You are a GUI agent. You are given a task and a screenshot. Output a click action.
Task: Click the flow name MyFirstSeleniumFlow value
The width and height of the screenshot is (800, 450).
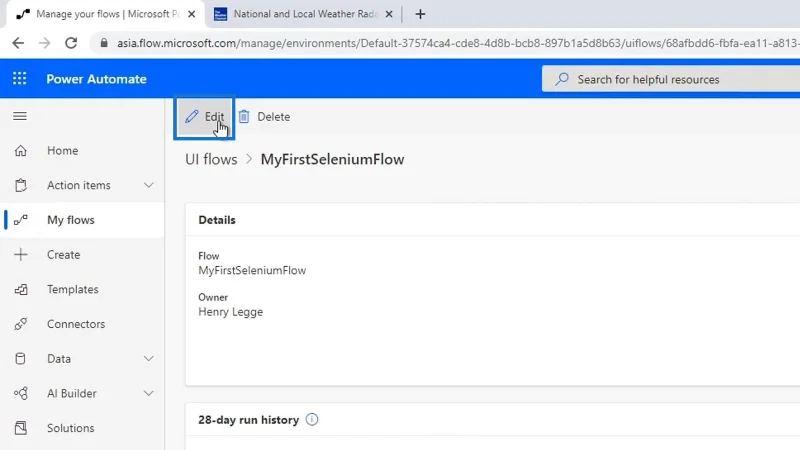click(x=252, y=270)
